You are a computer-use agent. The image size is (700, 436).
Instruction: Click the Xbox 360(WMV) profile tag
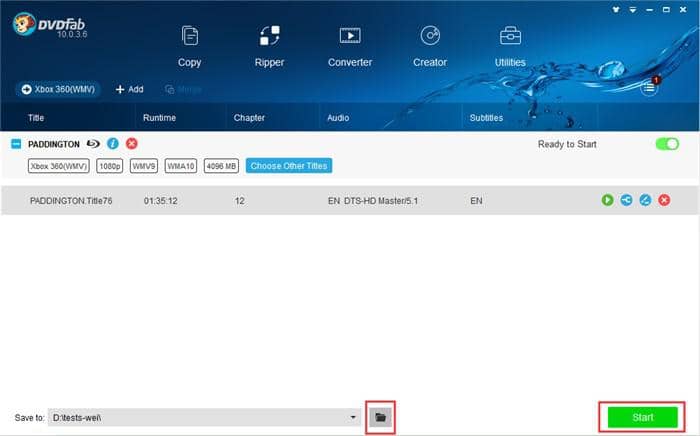point(58,166)
